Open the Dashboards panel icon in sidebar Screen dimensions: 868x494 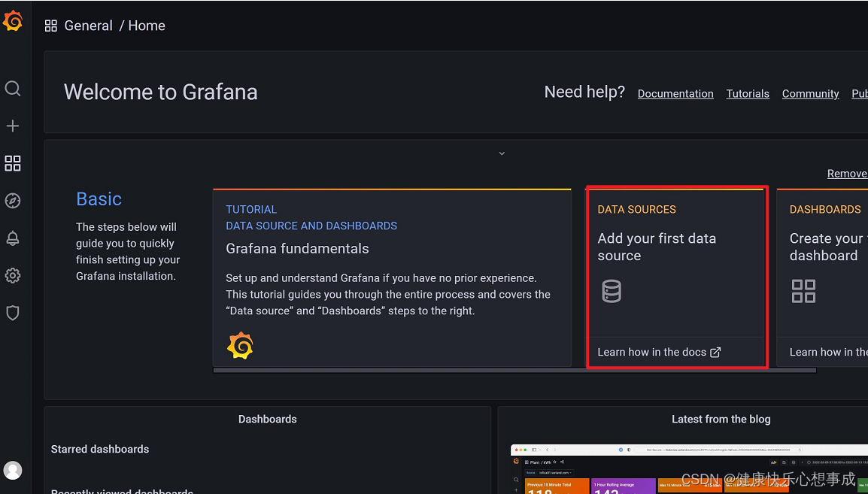(x=13, y=163)
